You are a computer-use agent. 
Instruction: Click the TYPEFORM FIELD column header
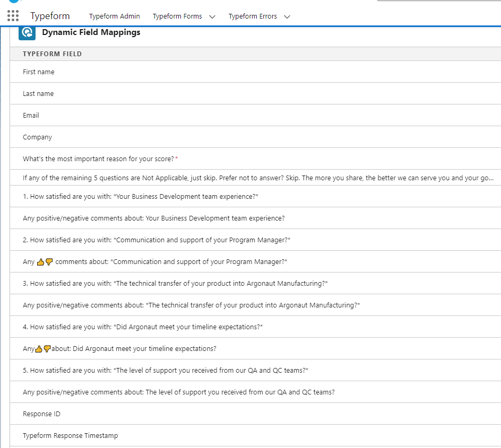52,54
